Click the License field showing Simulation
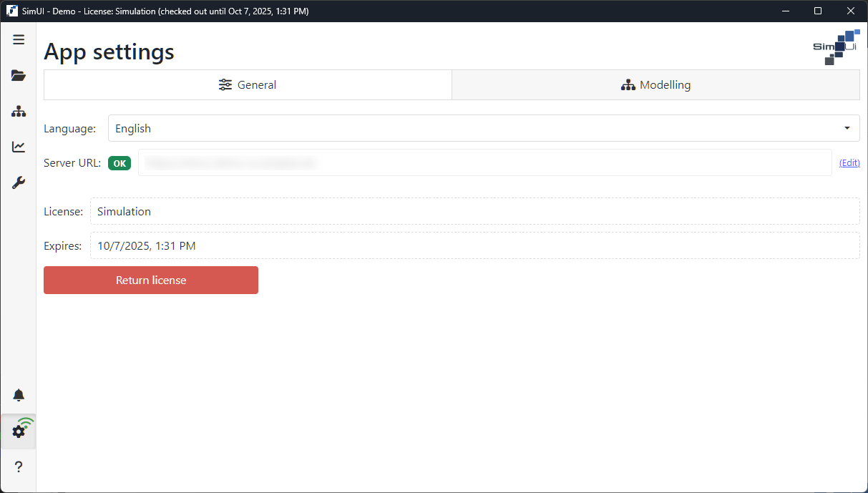 pos(474,212)
